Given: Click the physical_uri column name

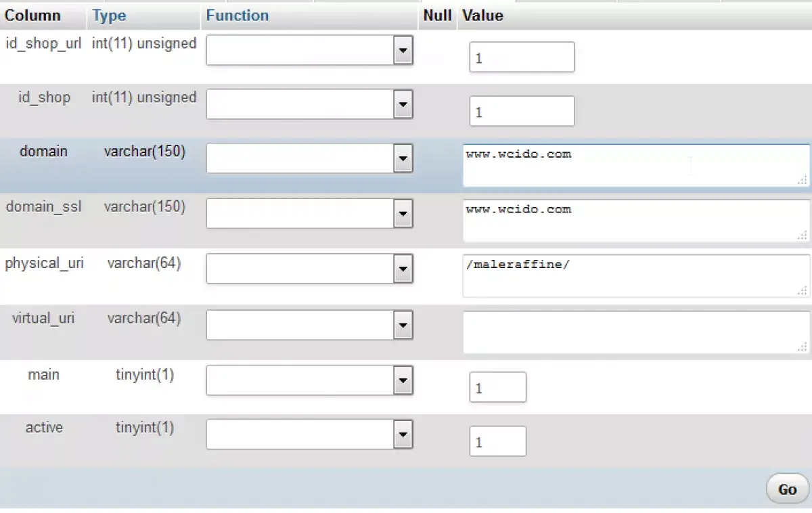Looking at the screenshot, I should pyautogui.click(x=44, y=263).
